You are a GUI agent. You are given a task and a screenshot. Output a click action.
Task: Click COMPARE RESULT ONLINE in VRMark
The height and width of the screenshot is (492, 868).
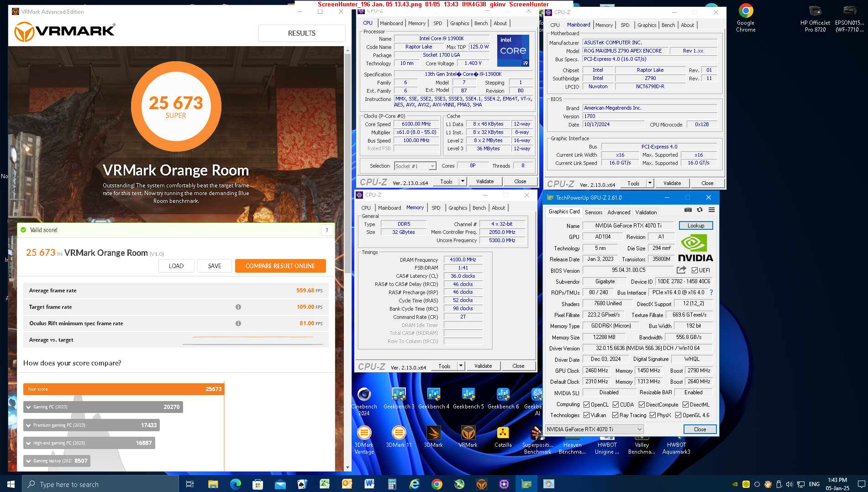(x=280, y=266)
